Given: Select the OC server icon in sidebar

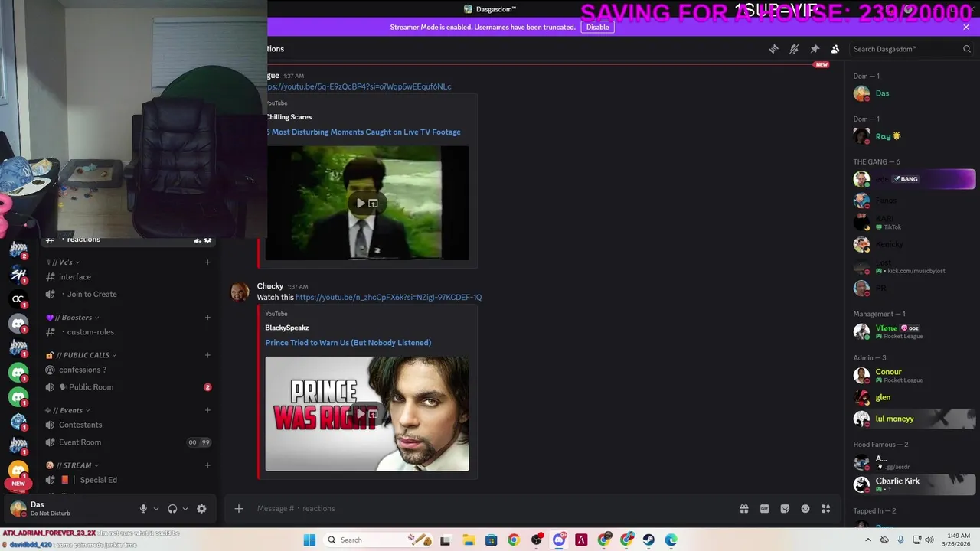Looking at the screenshot, I should point(18,298).
